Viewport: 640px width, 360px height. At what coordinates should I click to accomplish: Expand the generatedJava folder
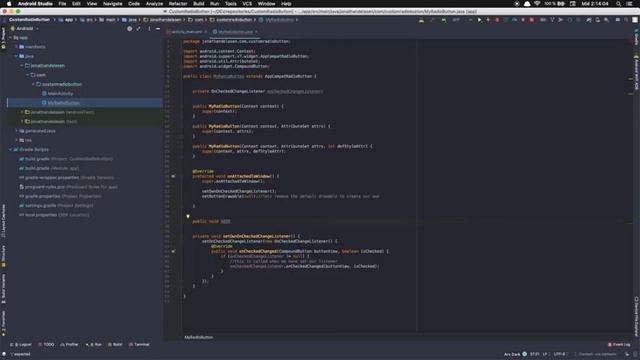pos(17,131)
